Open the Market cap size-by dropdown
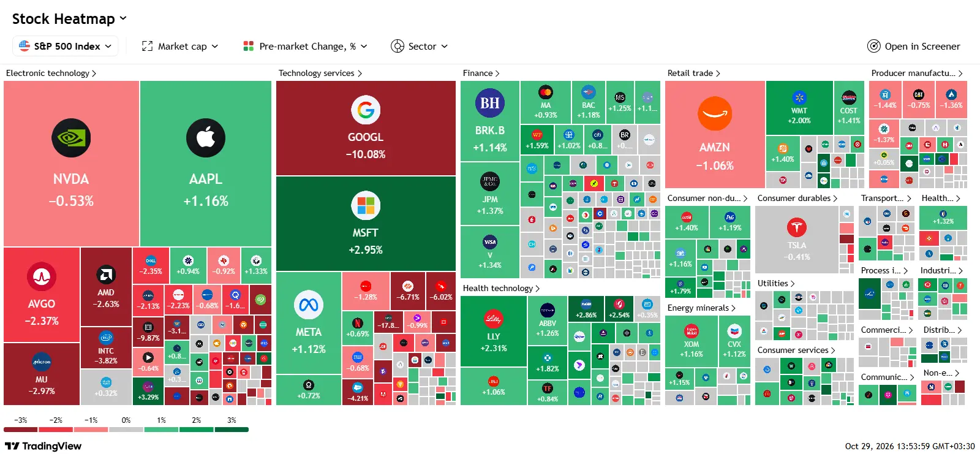The width and height of the screenshot is (980, 459). coord(180,46)
